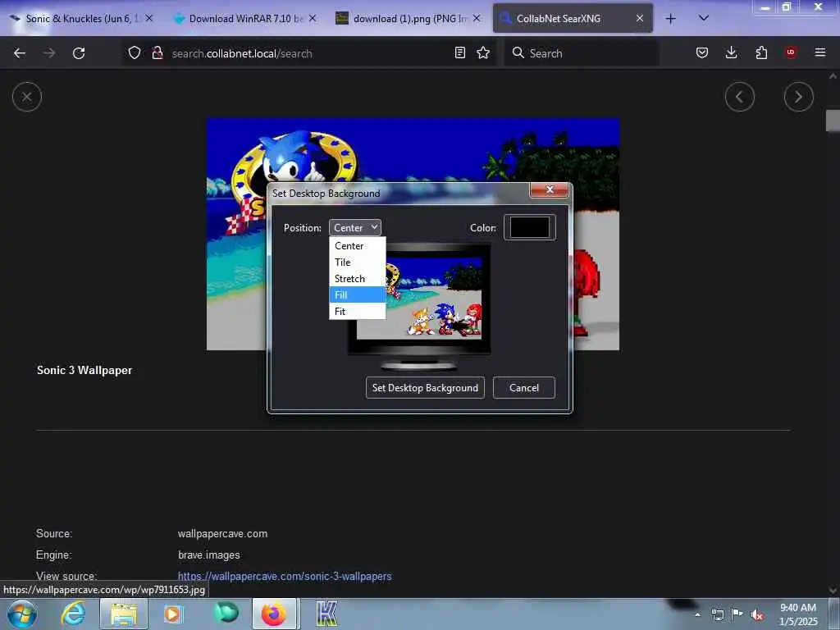Open the shield tracking protection icon

pyautogui.click(x=135, y=52)
